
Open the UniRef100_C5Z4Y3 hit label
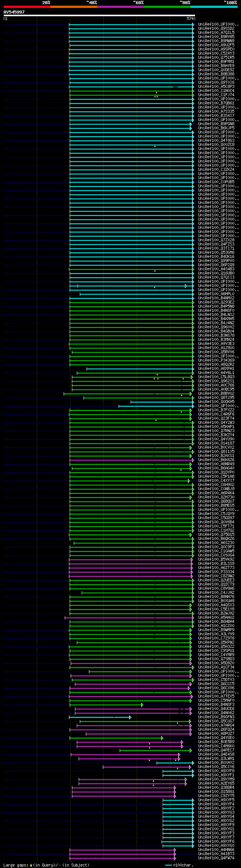pos(216,53)
